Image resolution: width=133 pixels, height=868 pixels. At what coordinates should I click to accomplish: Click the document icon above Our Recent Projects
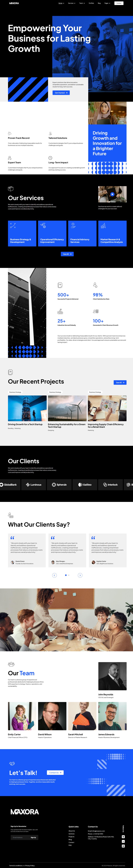pos(11,372)
